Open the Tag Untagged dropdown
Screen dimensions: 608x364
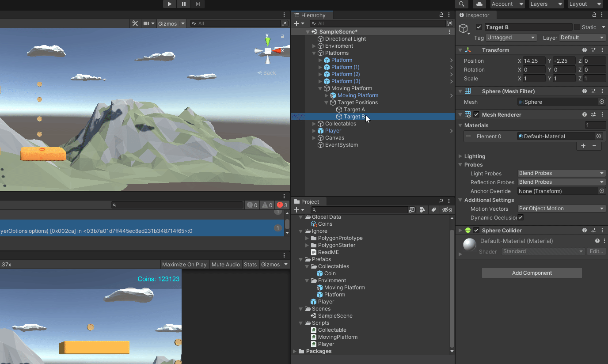pyautogui.click(x=511, y=38)
